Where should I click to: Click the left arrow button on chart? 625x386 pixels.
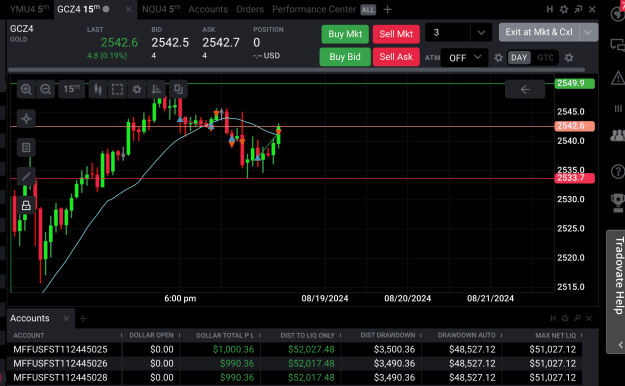(x=525, y=89)
